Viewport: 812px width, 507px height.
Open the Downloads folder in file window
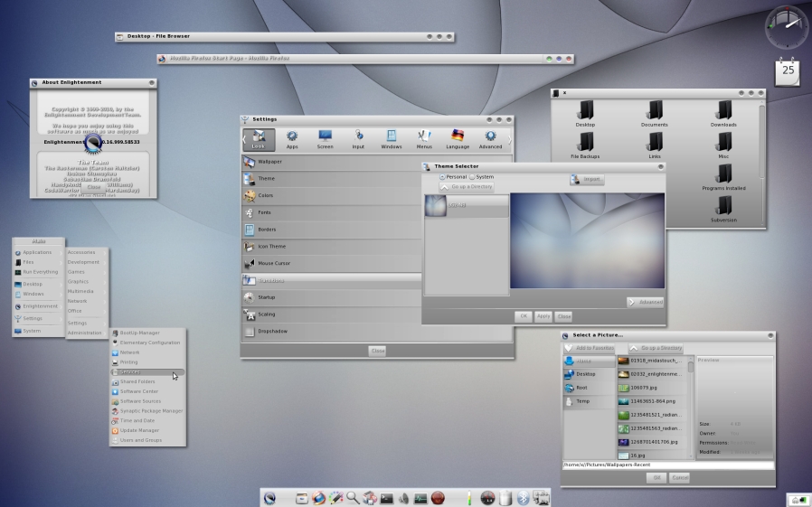(x=723, y=113)
